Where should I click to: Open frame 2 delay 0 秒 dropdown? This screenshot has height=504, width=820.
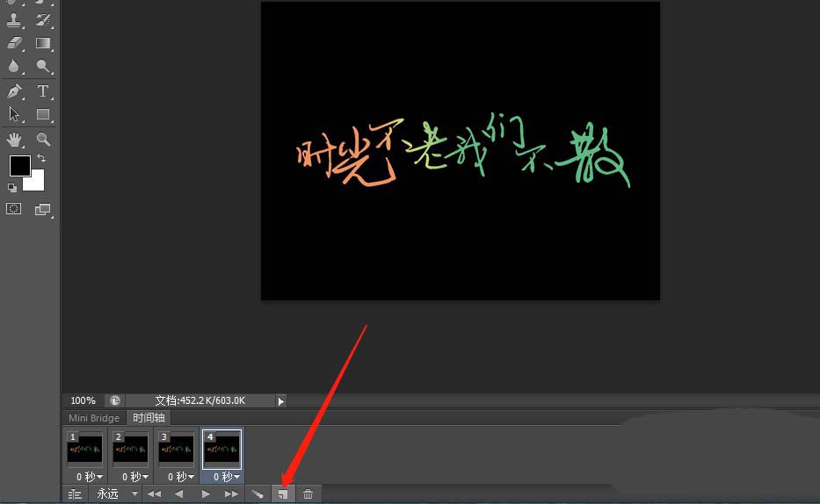(x=135, y=477)
